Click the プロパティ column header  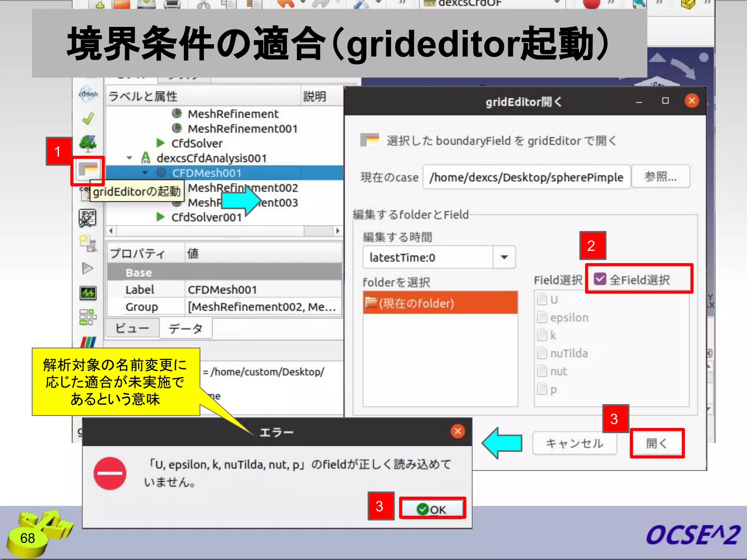[146, 253]
